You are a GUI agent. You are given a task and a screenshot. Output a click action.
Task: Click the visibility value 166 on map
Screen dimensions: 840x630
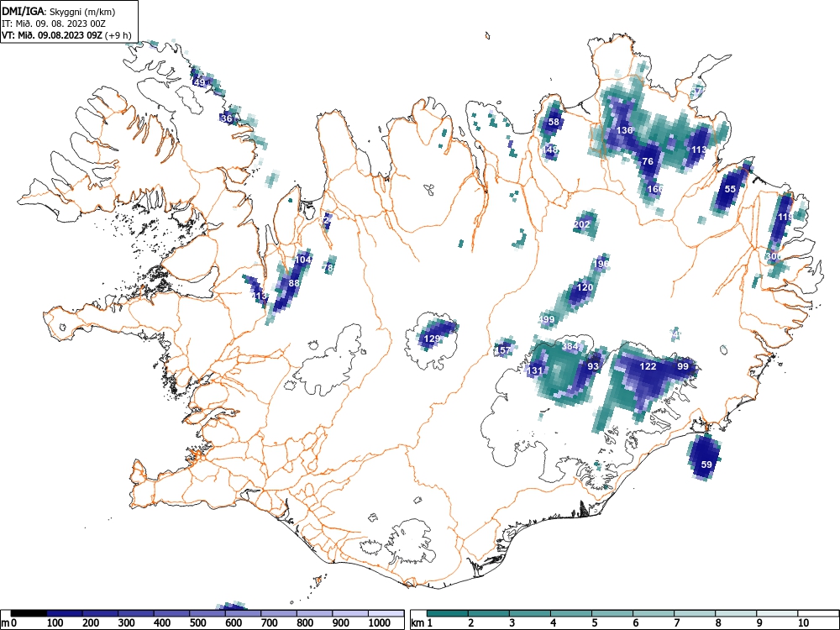coord(655,188)
